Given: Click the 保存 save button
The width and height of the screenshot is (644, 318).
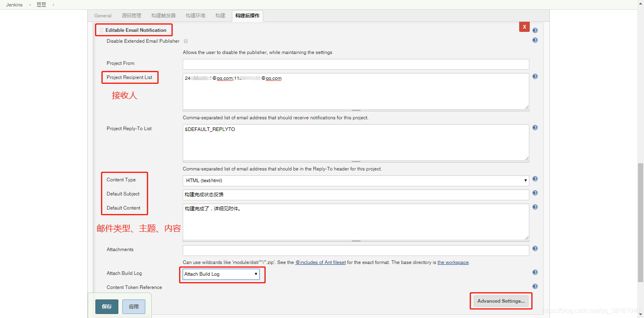Looking at the screenshot, I should pyautogui.click(x=107, y=307).
